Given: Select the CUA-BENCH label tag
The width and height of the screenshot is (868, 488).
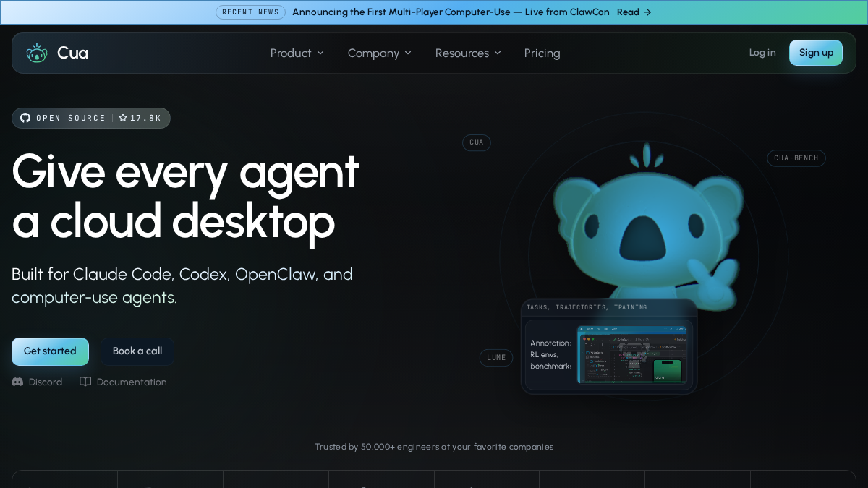Looking at the screenshot, I should [x=796, y=158].
